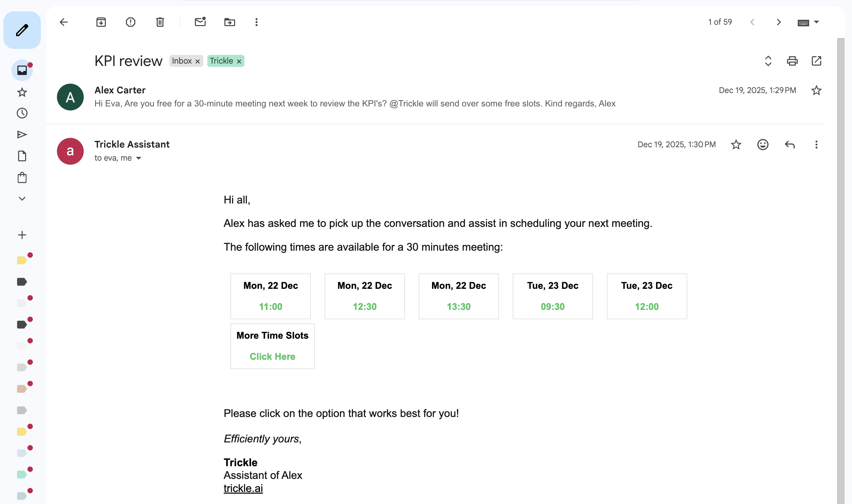Select the Mon, 22 Dec 12:30 slot

click(365, 296)
